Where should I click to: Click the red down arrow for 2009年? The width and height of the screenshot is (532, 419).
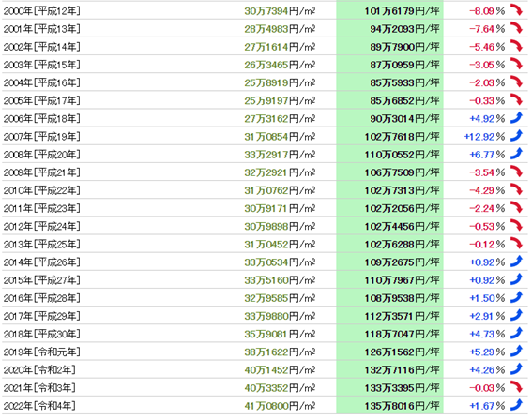point(516,172)
